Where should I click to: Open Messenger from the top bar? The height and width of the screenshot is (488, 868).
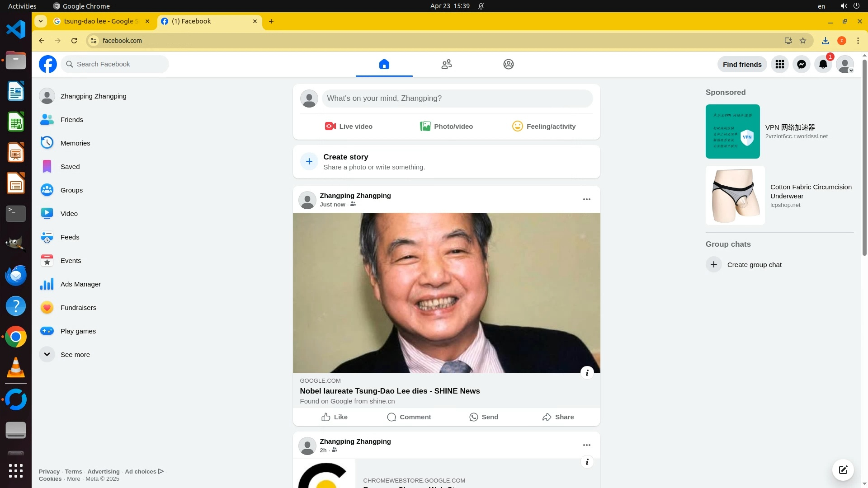(x=801, y=64)
